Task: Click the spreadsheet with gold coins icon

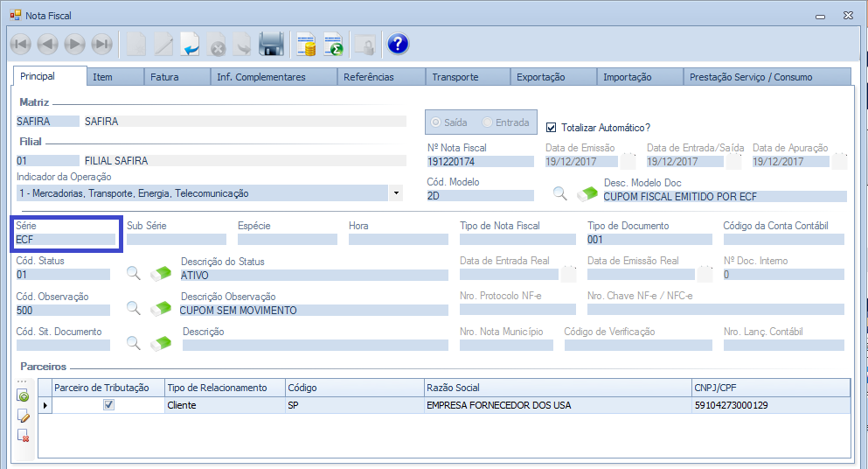Action: pyautogui.click(x=305, y=44)
